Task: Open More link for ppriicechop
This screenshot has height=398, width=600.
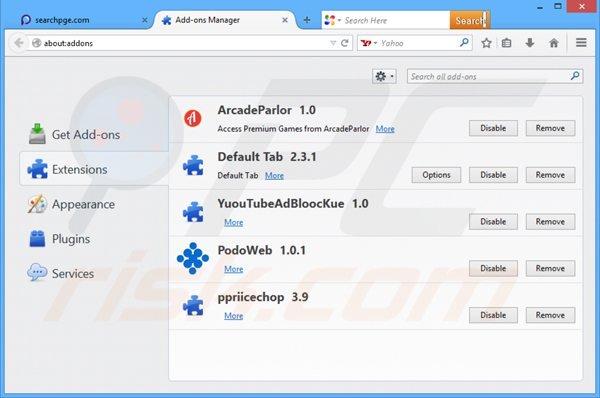Action: 233,316
